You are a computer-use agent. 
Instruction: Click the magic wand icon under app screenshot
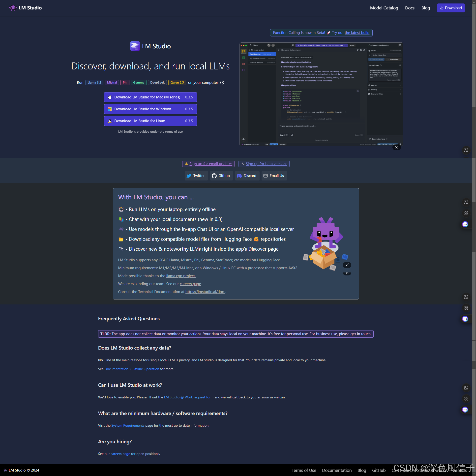click(396, 147)
